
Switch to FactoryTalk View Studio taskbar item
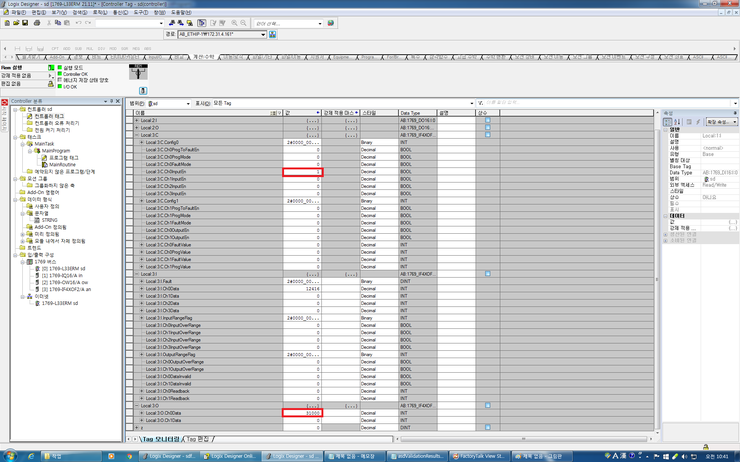click(x=478, y=456)
